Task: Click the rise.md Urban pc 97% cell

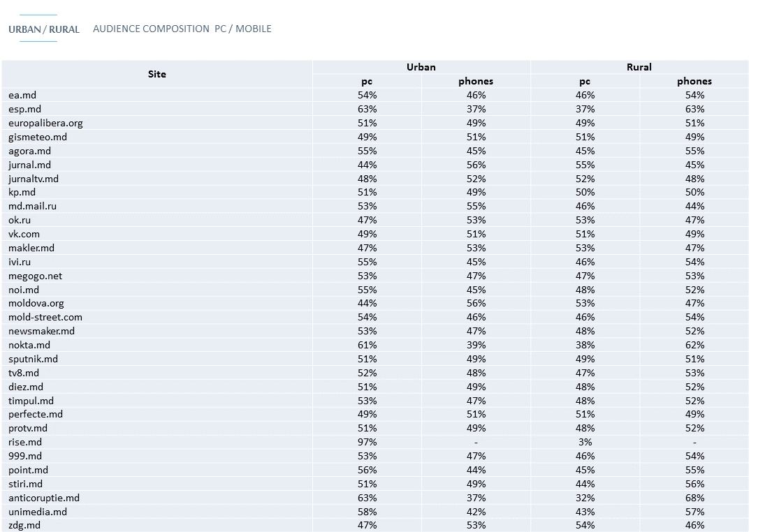Action: pos(367,442)
